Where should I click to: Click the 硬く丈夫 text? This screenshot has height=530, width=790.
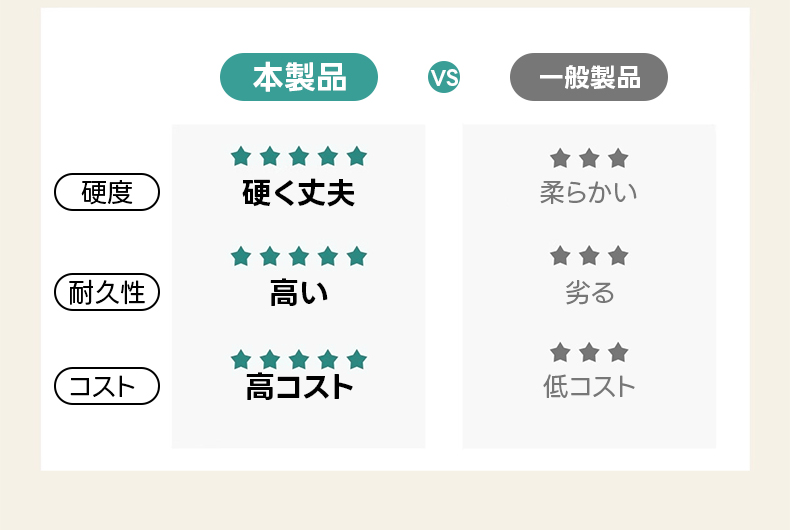pos(298,192)
